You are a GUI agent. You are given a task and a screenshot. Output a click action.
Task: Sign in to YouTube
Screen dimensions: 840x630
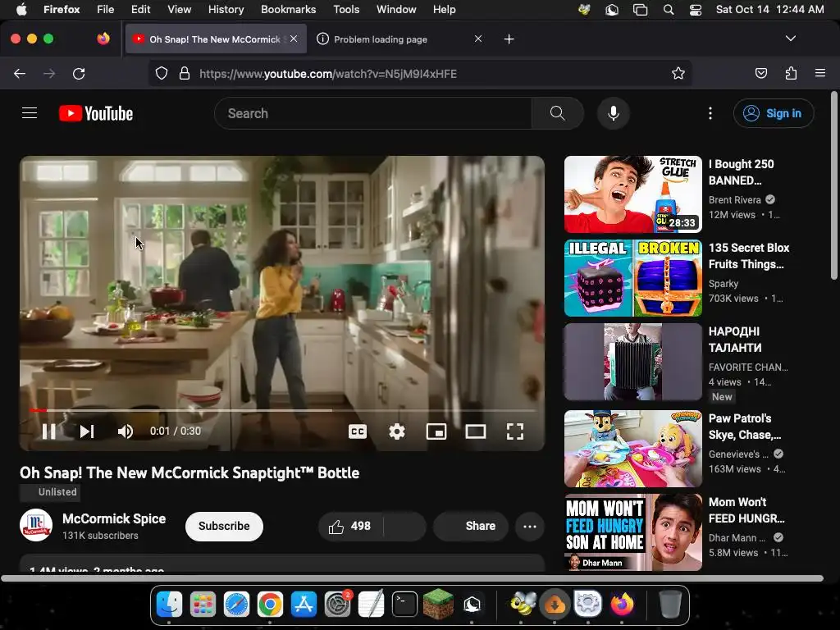[x=774, y=113]
